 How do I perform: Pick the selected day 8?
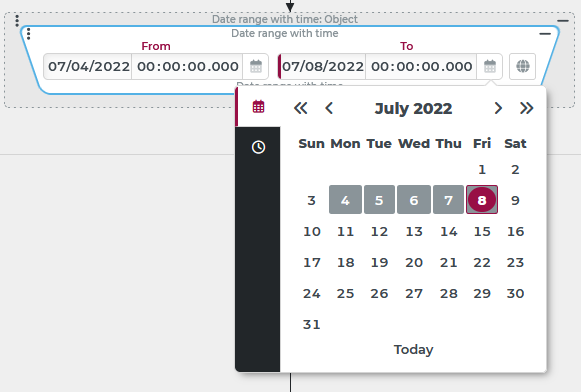pyautogui.click(x=482, y=200)
